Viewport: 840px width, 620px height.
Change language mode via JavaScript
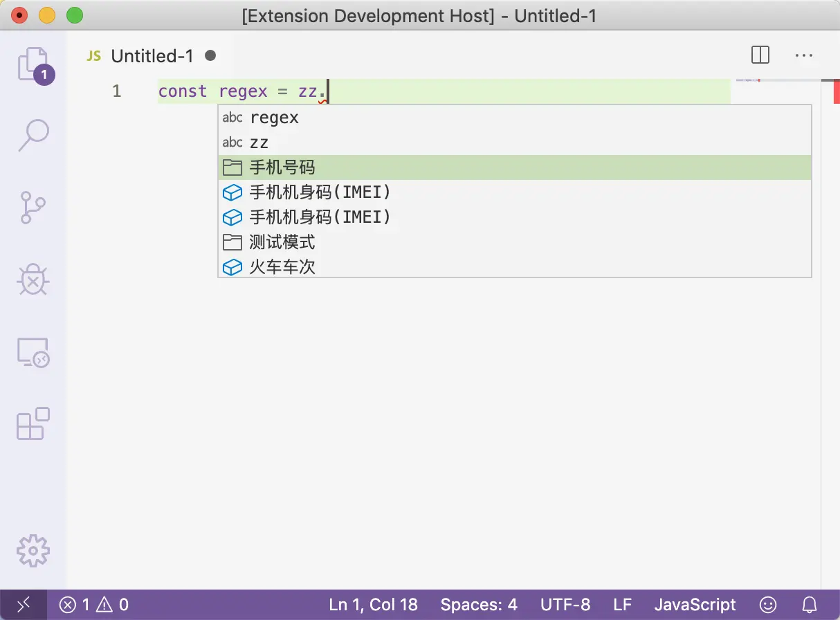tap(695, 605)
